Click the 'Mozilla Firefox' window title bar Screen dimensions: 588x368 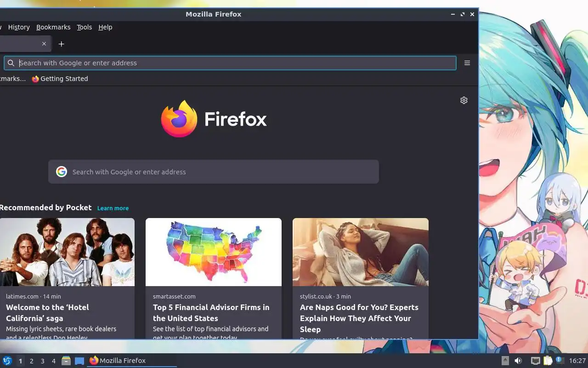tap(214, 14)
